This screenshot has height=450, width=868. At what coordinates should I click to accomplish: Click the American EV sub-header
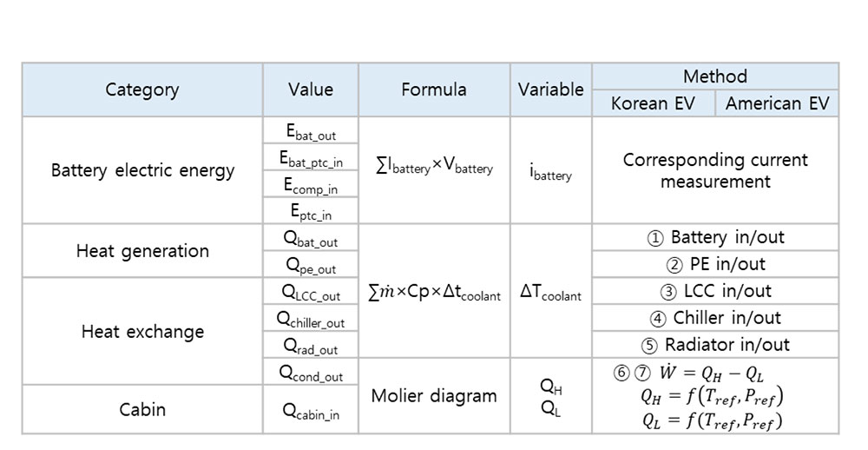click(777, 103)
